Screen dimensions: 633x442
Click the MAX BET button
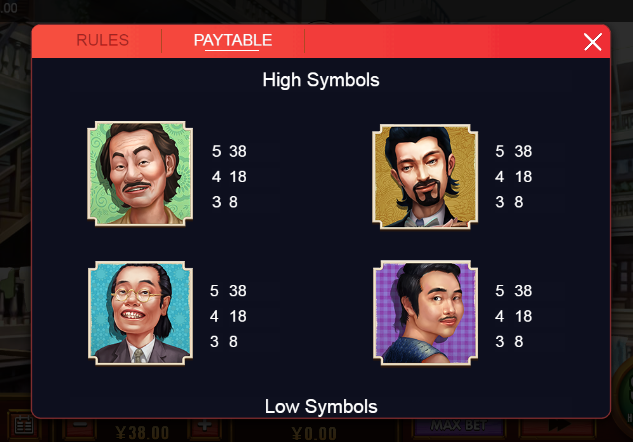tap(458, 426)
